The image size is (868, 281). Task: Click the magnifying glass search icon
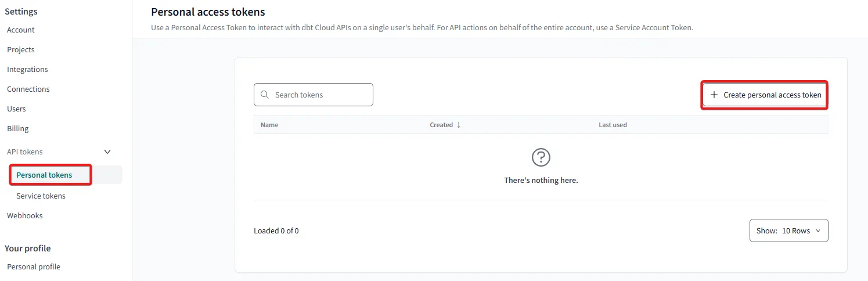click(265, 95)
